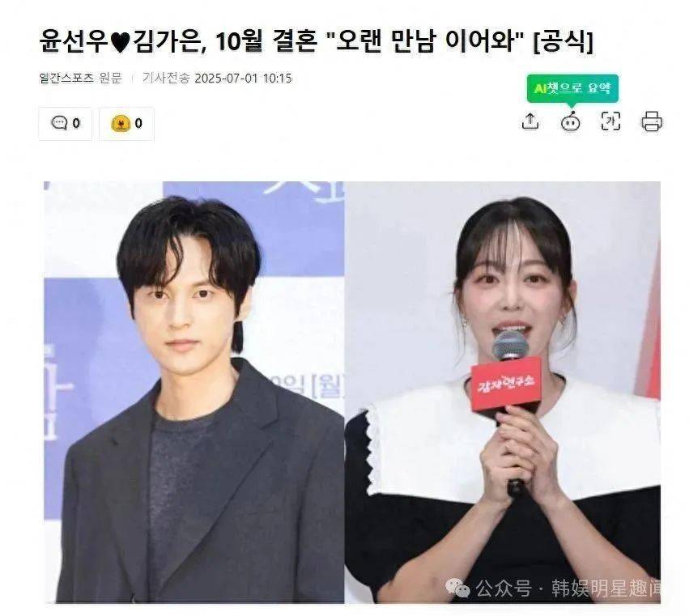The width and height of the screenshot is (689, 616).
Task: Click the 기사전송 2025-07-01 10:15 timestamp
Action: pyautogui.click(x=217, y=79)
